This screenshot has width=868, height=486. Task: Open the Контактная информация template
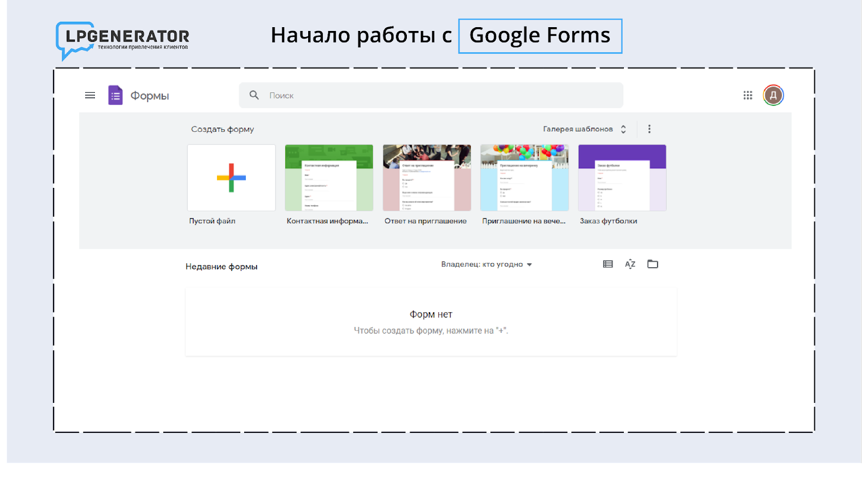[329, 178]
